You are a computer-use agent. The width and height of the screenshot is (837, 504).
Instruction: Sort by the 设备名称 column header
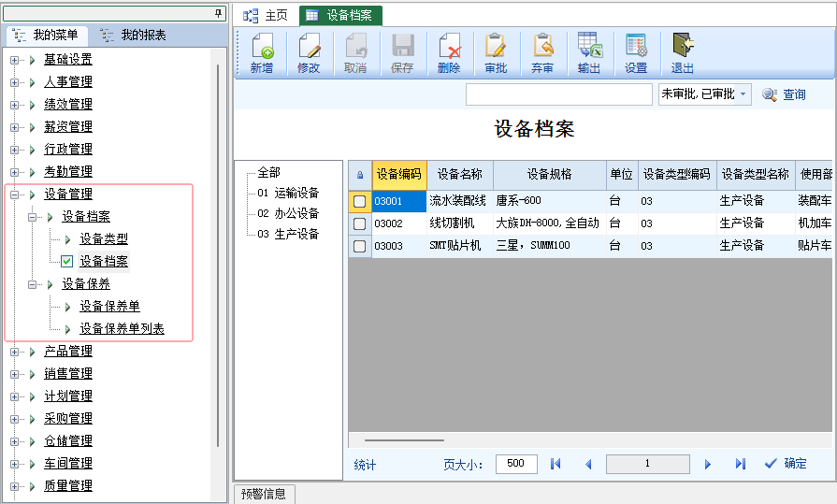460,175
